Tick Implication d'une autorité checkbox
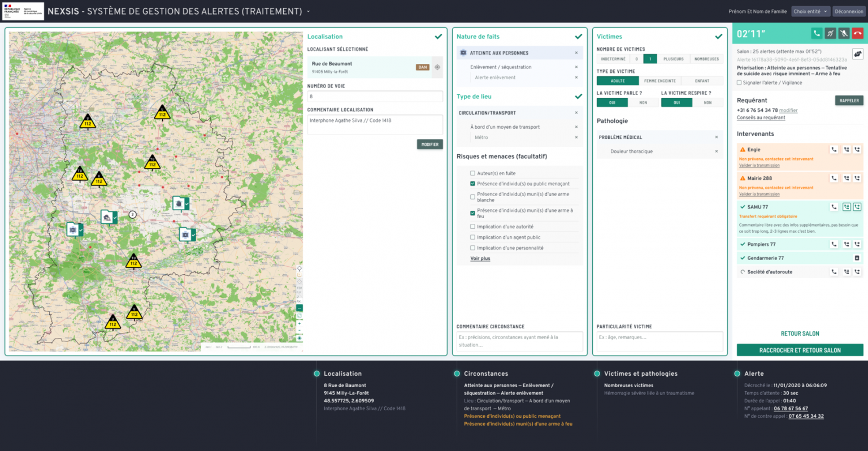Viewport: 868px width, 451px height. [472, 227]
